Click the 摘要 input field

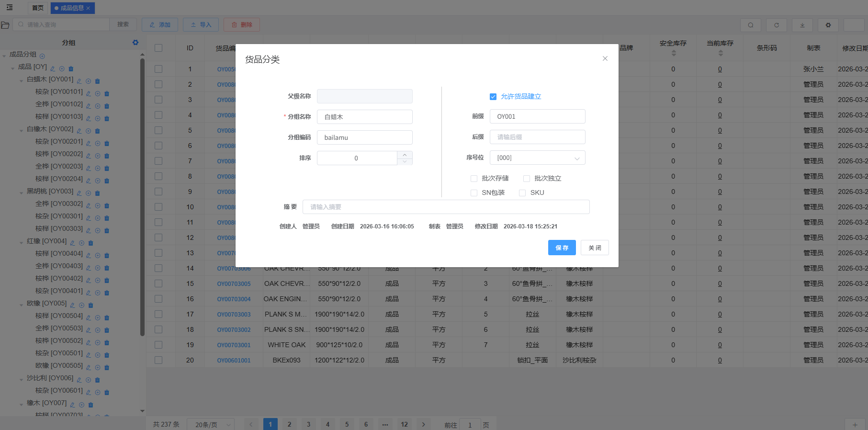click(x=446, y=207)
